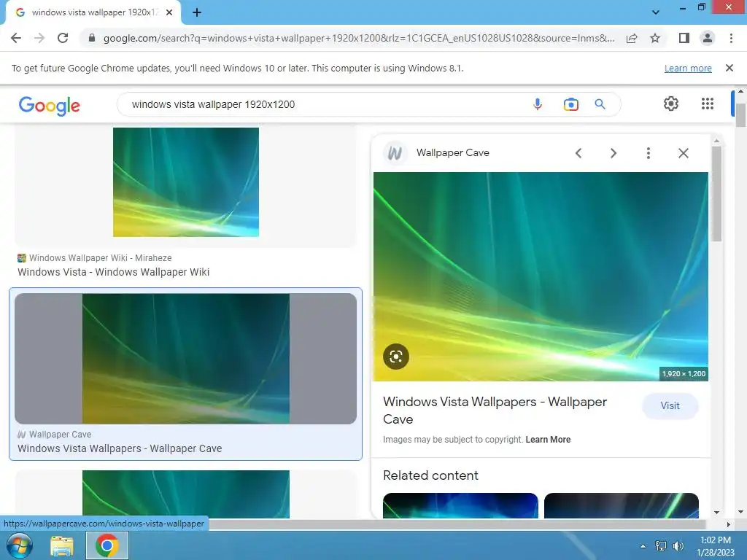Open the copyright Learn More link
The width and height of the screenshot is (747, 560).
[x=548, y=440]
